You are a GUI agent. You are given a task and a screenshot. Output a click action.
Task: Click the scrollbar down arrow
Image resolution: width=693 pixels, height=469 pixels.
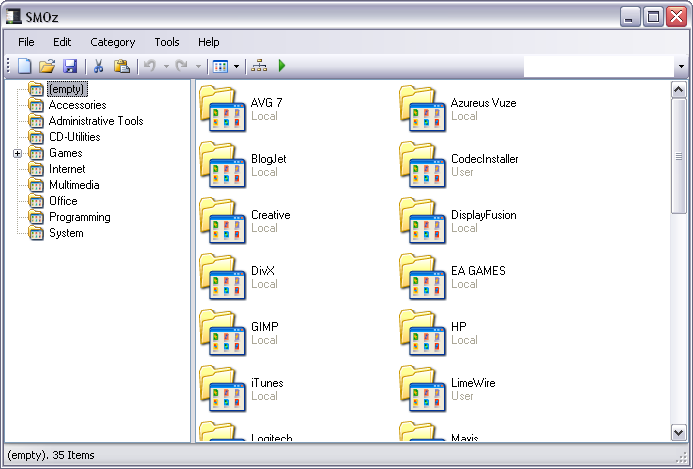(x=678, y=432)
